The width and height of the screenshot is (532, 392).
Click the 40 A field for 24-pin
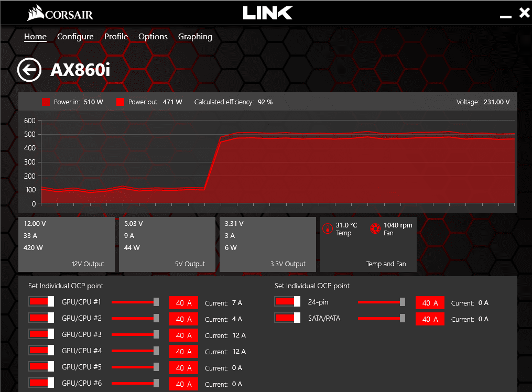point(430,303)
